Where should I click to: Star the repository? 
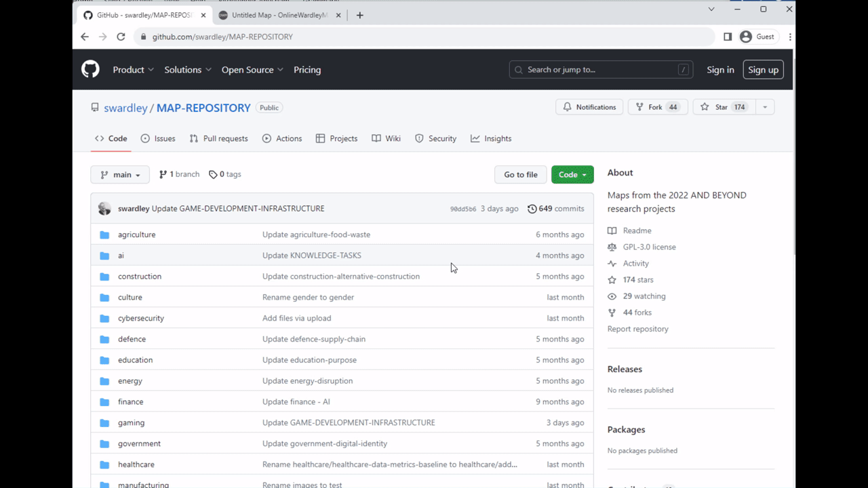point(724,107)
